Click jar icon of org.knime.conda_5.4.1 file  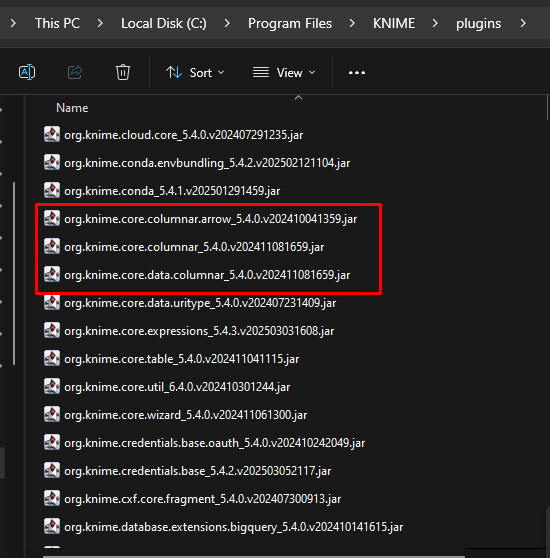point(52,190)
